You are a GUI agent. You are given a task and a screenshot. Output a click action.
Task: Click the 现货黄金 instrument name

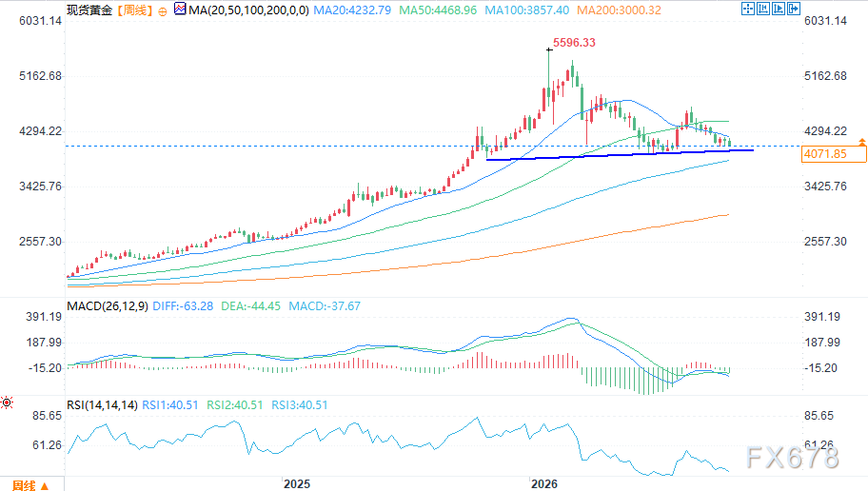coord(89,10)
